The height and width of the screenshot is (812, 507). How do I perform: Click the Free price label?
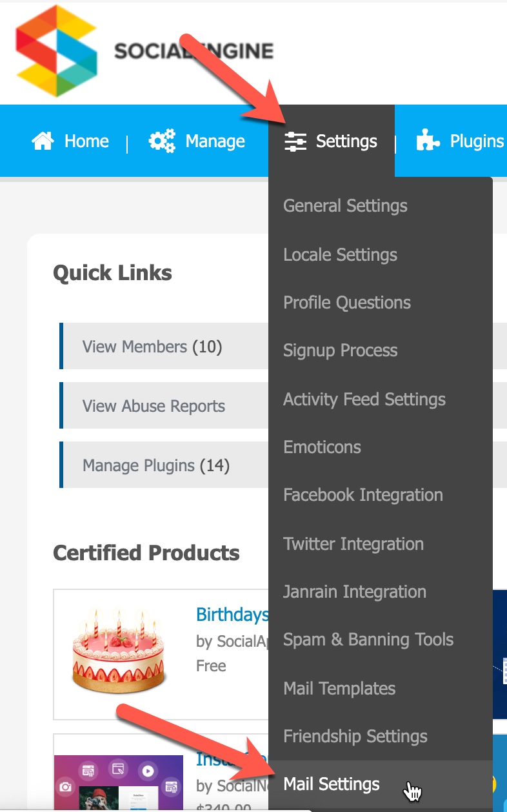pyautogui.click(x=211, y=665)
